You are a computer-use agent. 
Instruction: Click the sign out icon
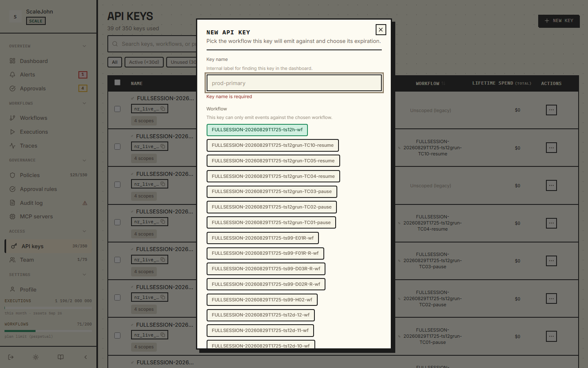pos(11,357)
